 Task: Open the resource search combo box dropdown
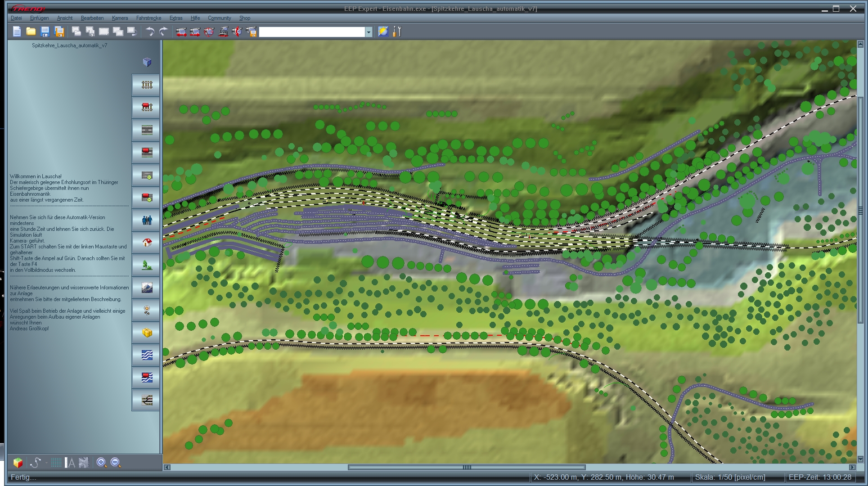tap(368, 32)
